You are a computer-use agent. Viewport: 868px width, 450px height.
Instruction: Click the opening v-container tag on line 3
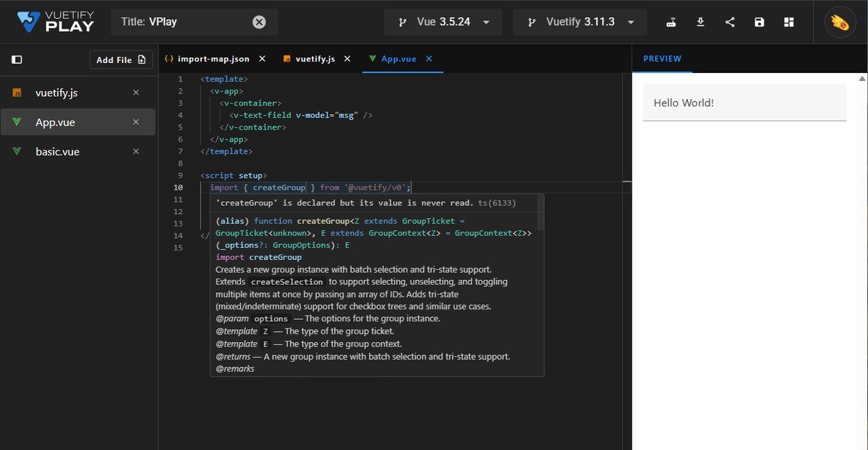tap(251, 103)
